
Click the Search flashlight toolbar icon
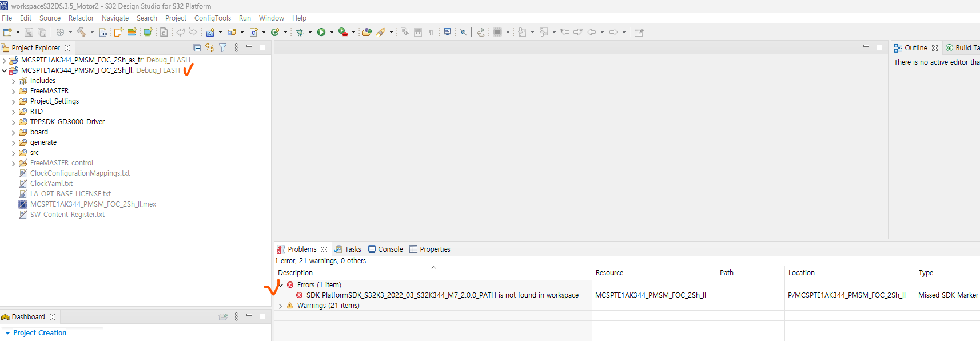click(381, 32)
